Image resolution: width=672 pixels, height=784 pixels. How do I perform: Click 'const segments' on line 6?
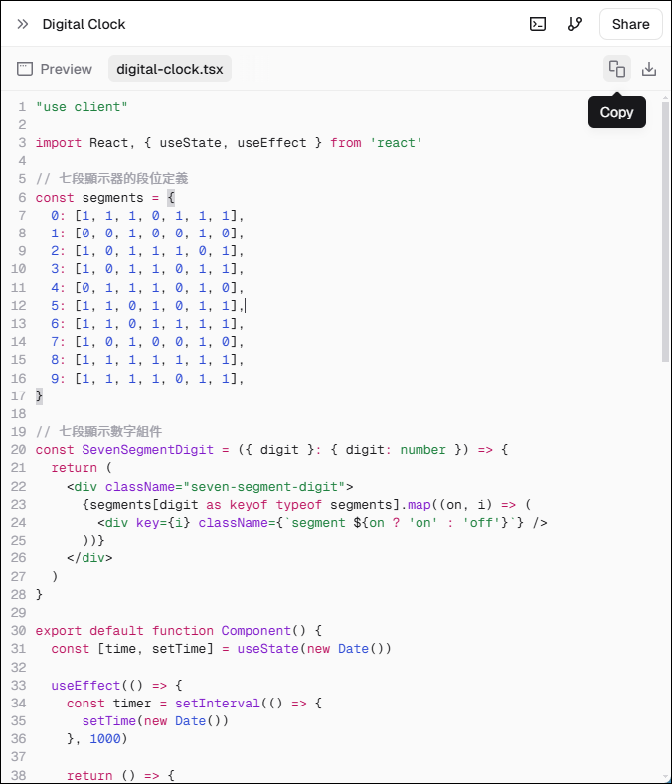pos(89,198)
